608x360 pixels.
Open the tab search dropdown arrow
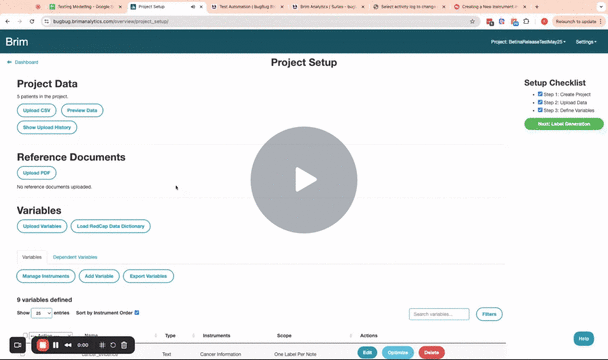pyautogui.click(x=601, y=7)
